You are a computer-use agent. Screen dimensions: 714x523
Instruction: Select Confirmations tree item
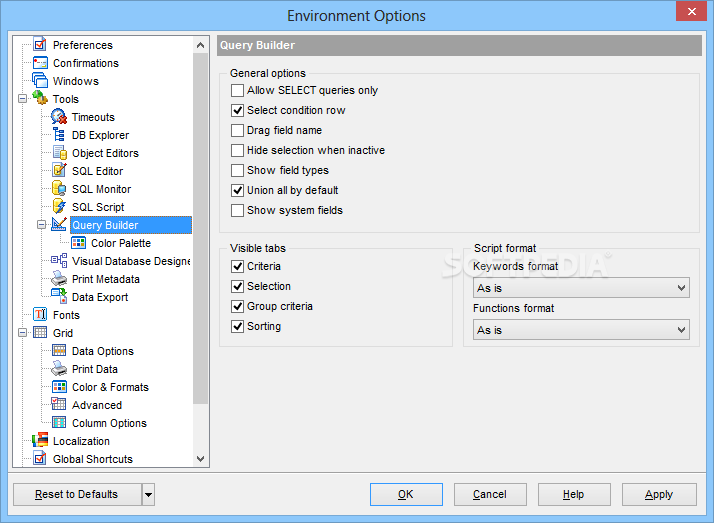[86, 63]
